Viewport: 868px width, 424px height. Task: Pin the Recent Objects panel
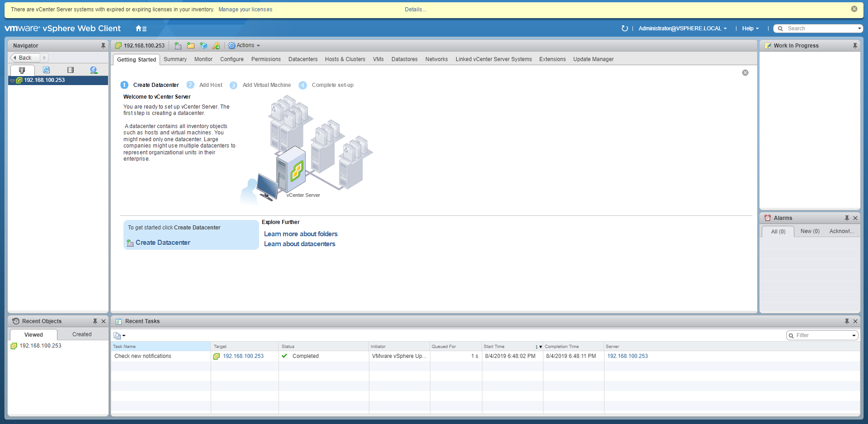pos(95,321)
